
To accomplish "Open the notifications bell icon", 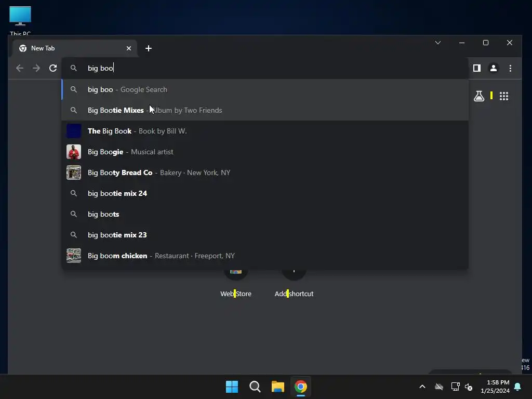I will [x=518, y=387].
